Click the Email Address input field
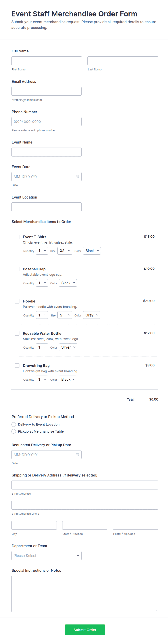 [x=46, y=91]
